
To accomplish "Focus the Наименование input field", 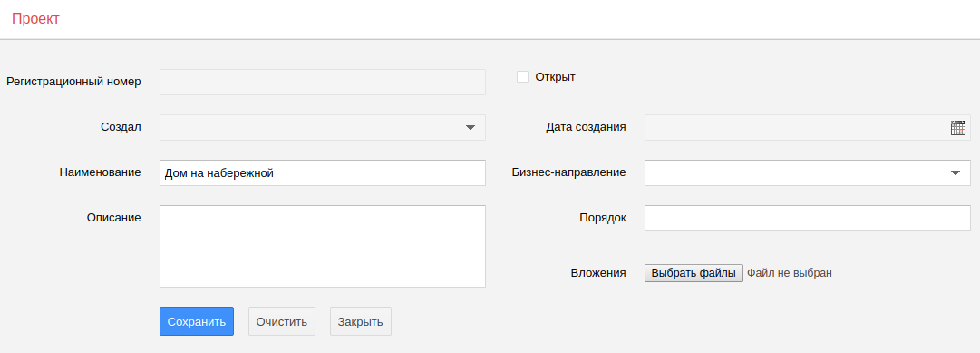I will point(323,172).
